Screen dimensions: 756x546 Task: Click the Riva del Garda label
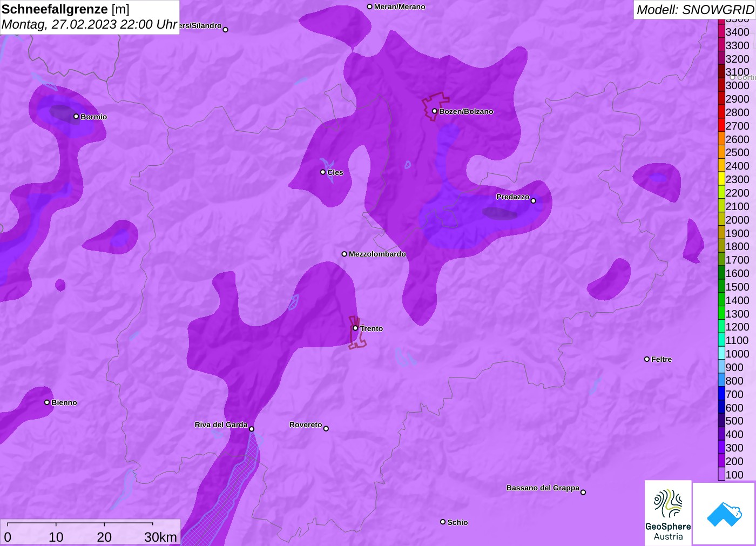(221, 424)
